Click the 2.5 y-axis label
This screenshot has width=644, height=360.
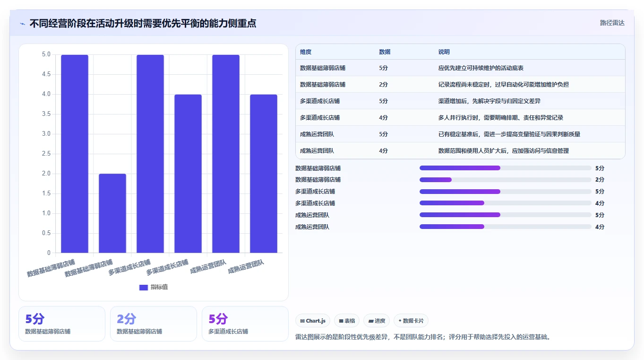[x=46, y=154]
